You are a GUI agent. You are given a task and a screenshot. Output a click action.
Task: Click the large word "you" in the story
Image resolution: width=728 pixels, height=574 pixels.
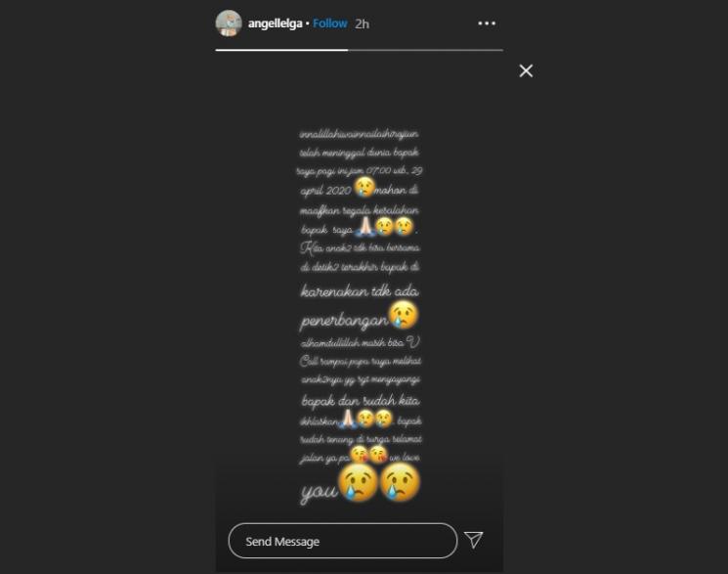(x=319, y=492)
